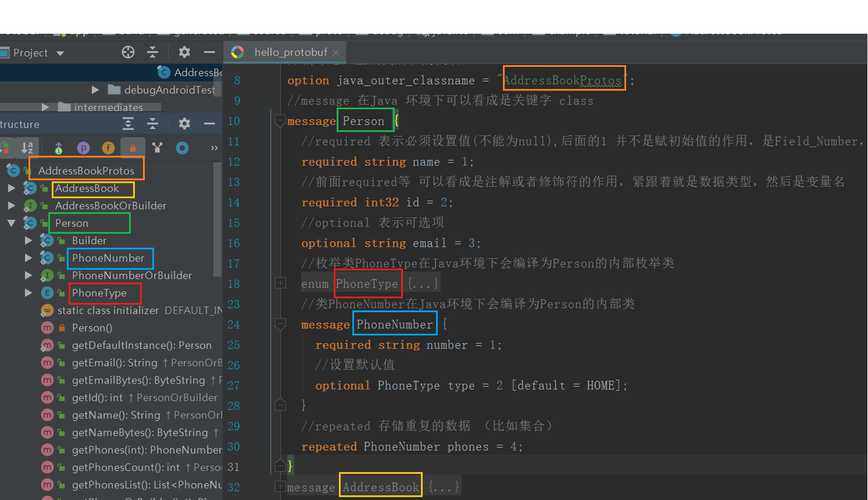Viewport: 868px width, 500px height.
Task: Fold the message Person block
Action: (x=280, y=121)
